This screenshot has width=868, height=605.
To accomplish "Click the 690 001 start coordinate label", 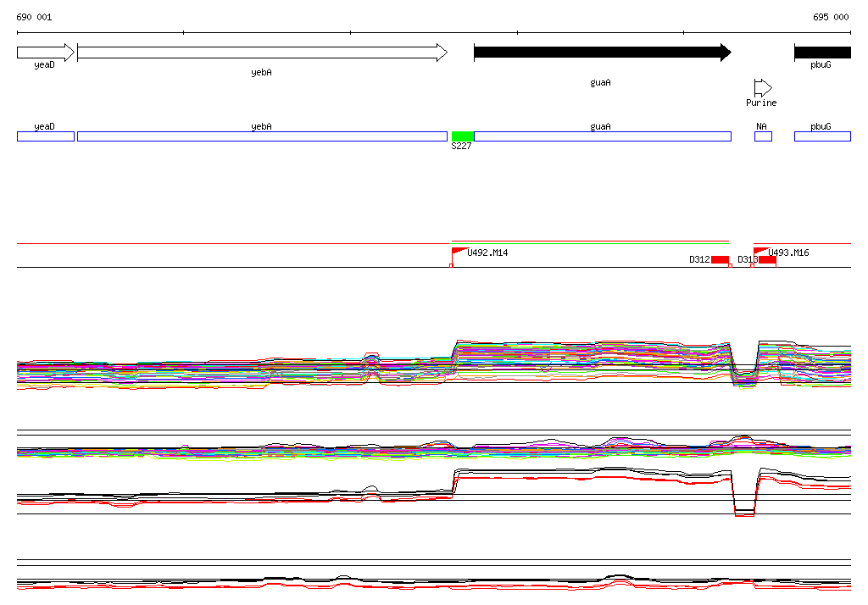I will click(x=34, y=17).
